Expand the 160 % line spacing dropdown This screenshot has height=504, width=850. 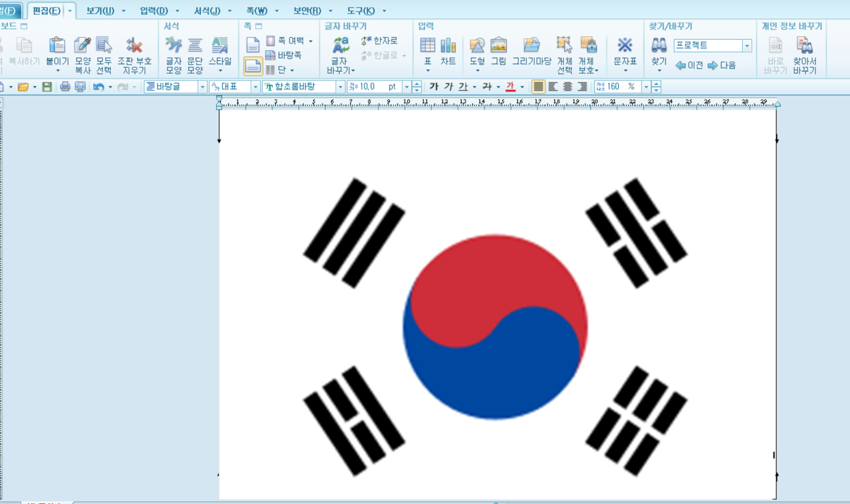646,87
